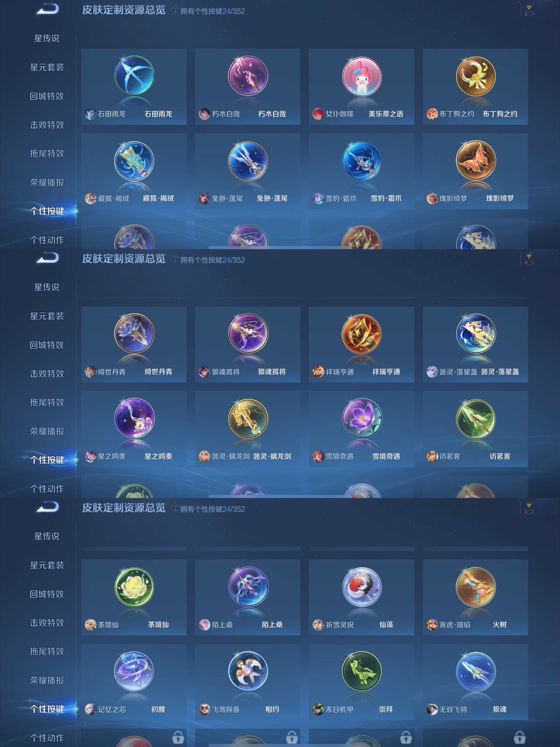Select the 兔狲·蓬尾 blade icon

tap(248, 161)
